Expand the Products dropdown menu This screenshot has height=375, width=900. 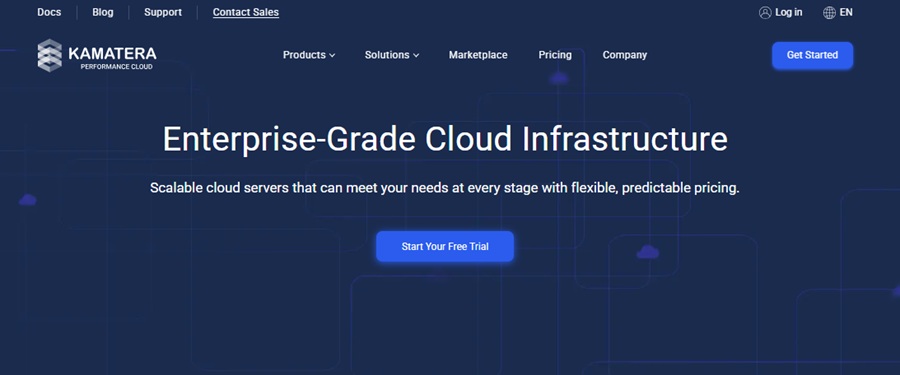coord(309,55)
